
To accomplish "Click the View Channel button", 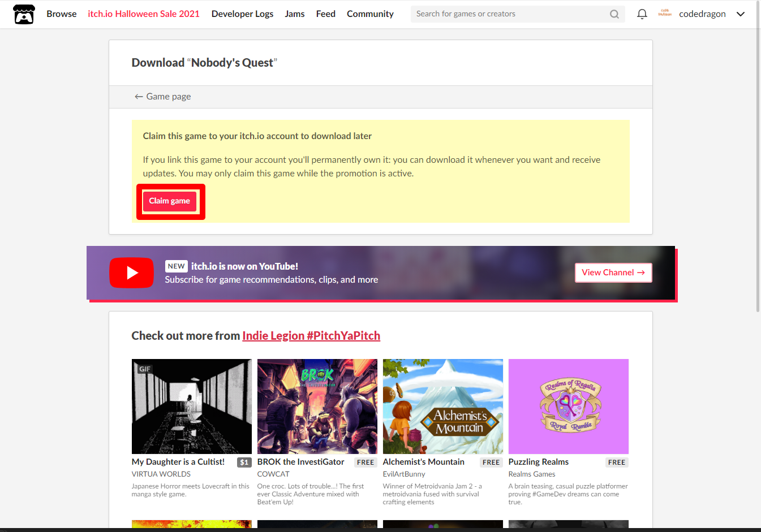I will [x=613, y=273].
